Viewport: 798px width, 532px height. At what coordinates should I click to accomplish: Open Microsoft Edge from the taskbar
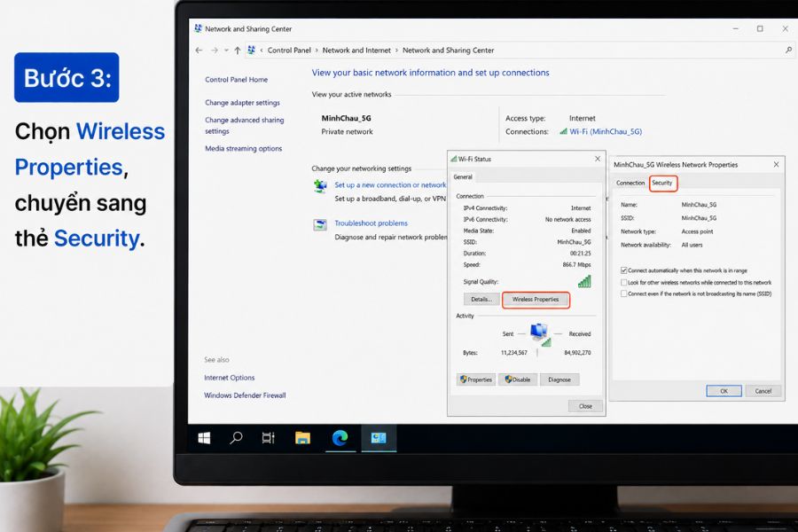coord(340,438)
